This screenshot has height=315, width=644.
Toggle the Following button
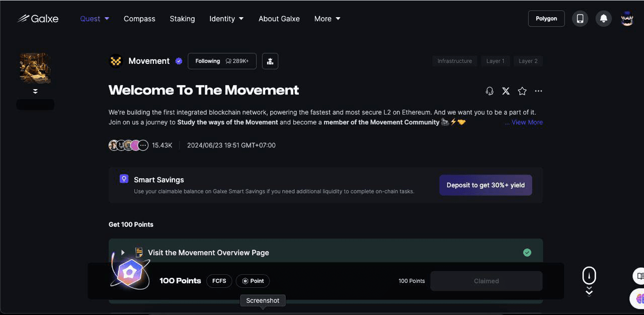coord(222,61)
